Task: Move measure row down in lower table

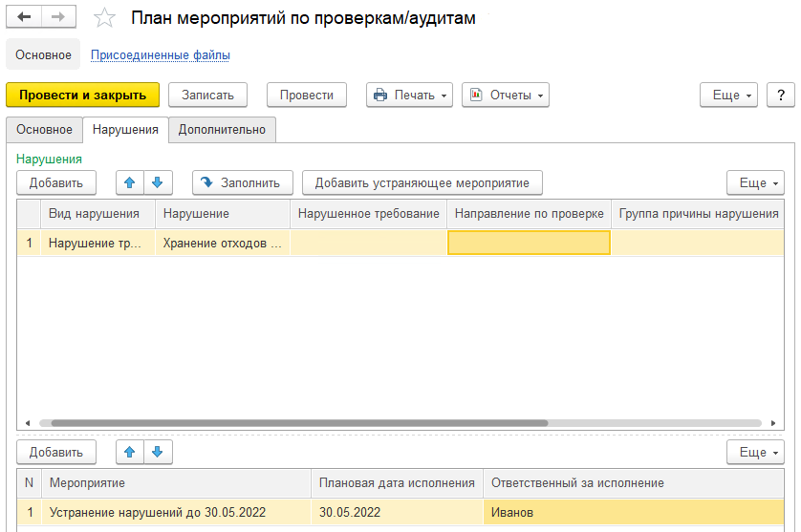Action: click(158, 452)
